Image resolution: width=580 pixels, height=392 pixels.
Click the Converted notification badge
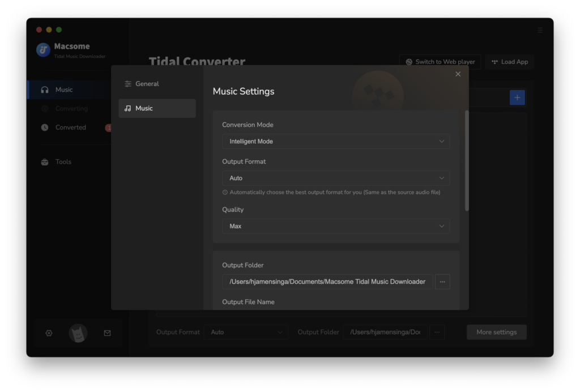pyautogui.click(x=109, y=127)
